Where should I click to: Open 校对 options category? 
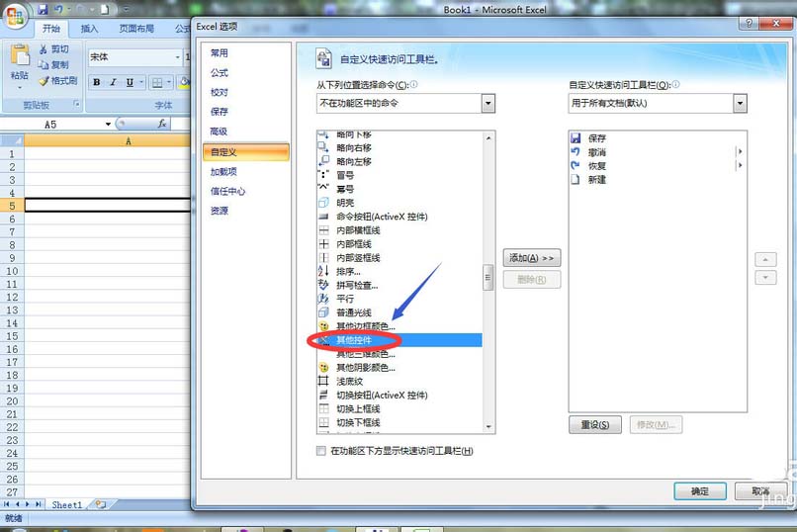pyautogui.click(x=220, y=92)
